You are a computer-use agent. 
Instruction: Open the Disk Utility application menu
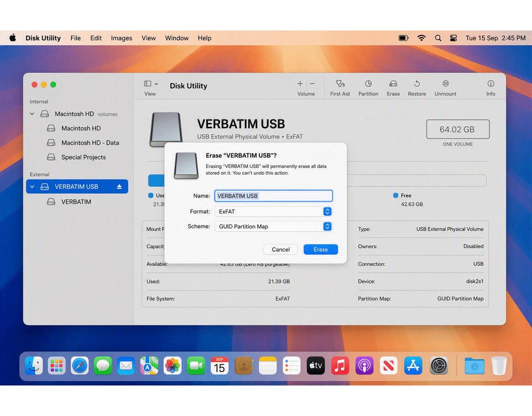pyautogui.click(x=43, y=38)
